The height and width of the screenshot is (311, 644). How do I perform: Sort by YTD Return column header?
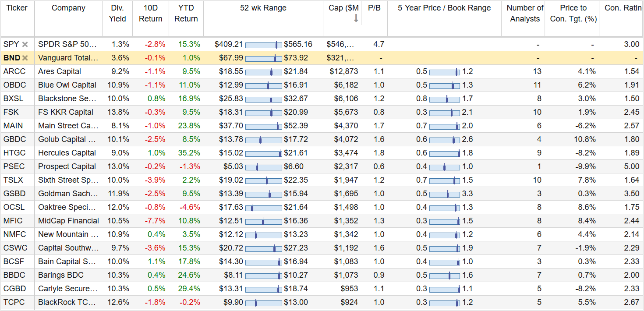point(186,14)
